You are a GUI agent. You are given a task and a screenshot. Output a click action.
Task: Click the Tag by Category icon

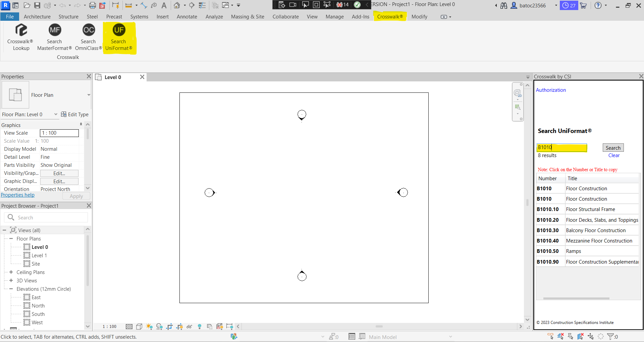(154, 5)
